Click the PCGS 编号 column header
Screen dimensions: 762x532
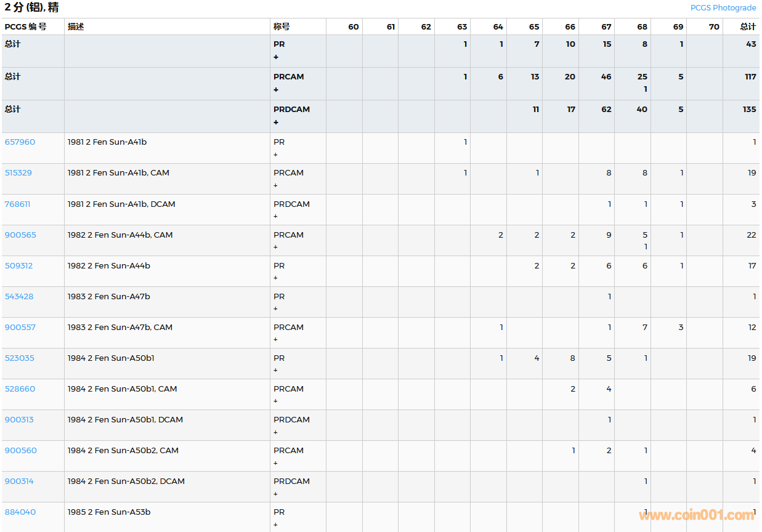[x=25, y=27]
